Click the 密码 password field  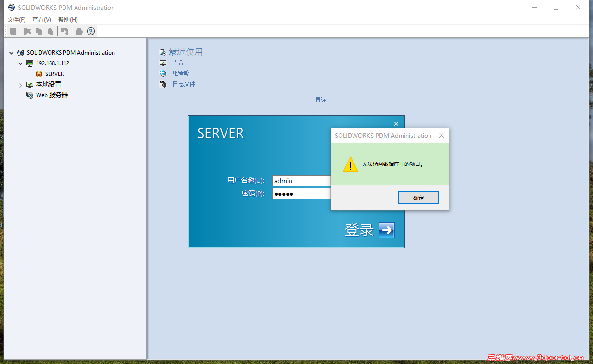302,194
